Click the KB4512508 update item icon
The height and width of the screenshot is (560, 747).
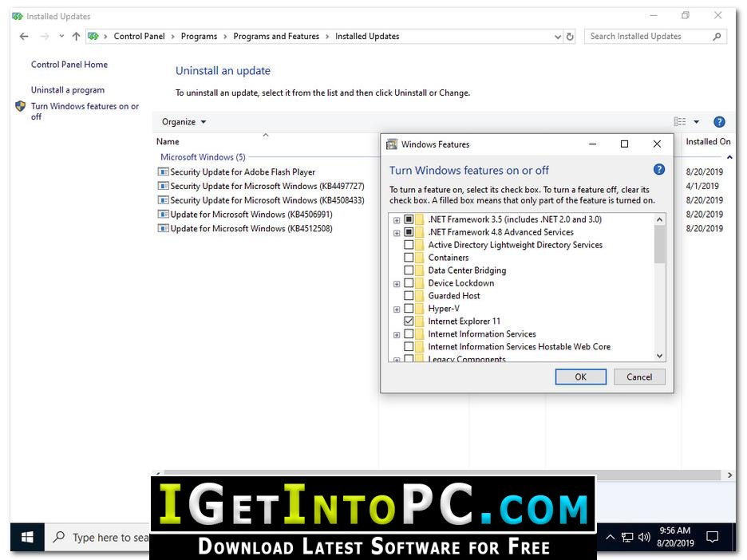[163, 229]
